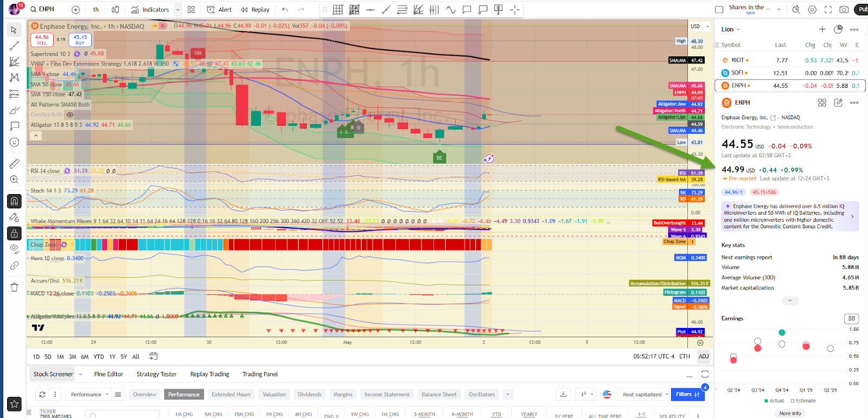
Task: Expand the indicators favorites dropdown arrow
Action: [177, 10]
